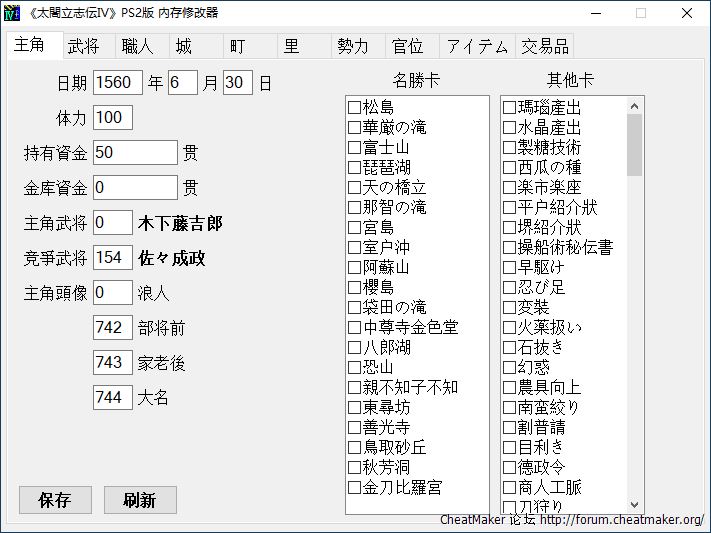This screenshot has width=711, height=533.
Task: Click the 刷新 button
Action: (x=140, y=500)
